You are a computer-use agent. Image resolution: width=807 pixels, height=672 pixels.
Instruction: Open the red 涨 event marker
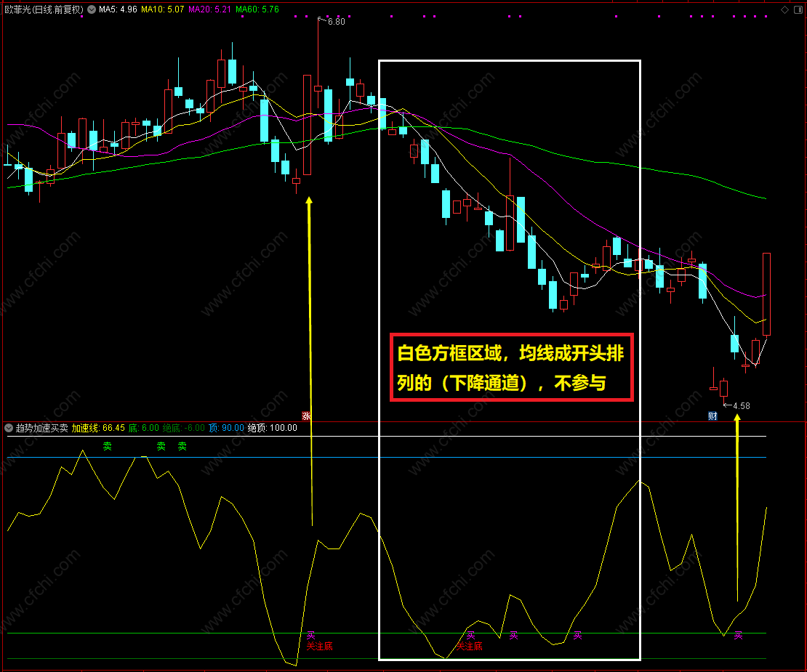pos(306,416)
